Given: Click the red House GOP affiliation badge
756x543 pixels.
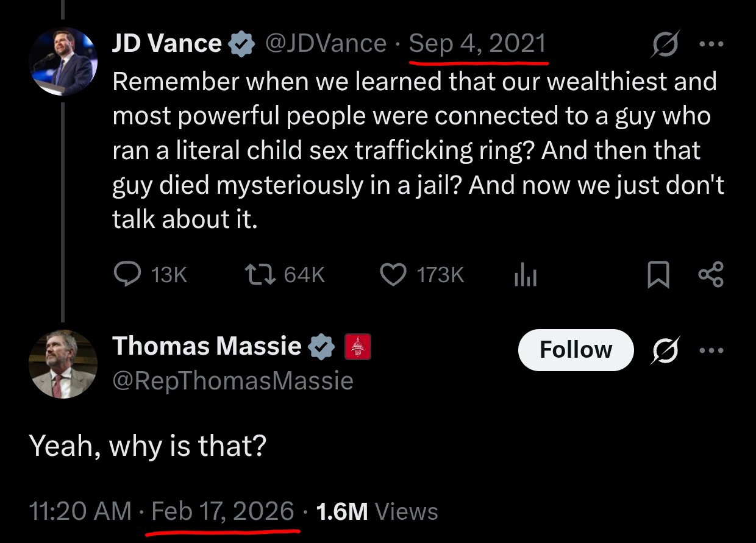Looking at the screenshot, I should click(358, 347).
